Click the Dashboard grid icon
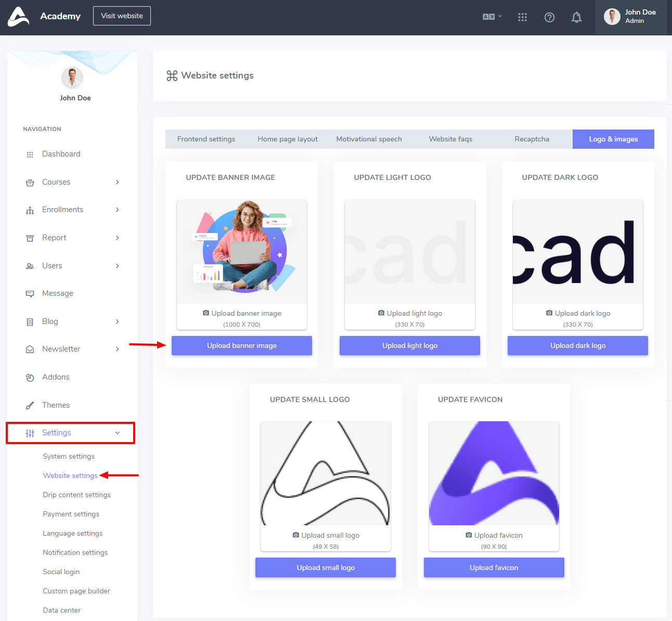The image size is (672, 621). coord(30,154)
